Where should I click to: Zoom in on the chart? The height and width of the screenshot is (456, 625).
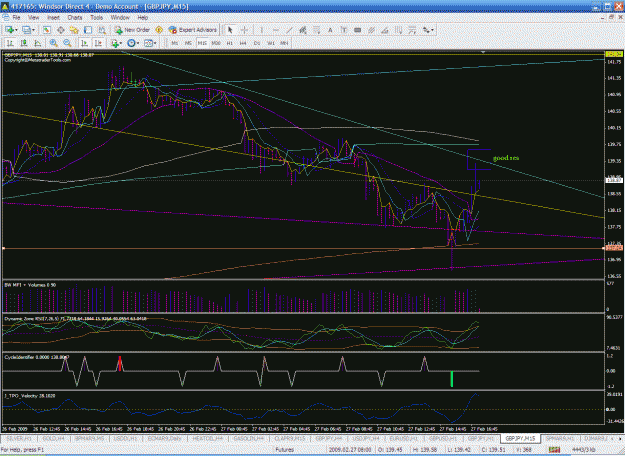[x=53, y=43]
